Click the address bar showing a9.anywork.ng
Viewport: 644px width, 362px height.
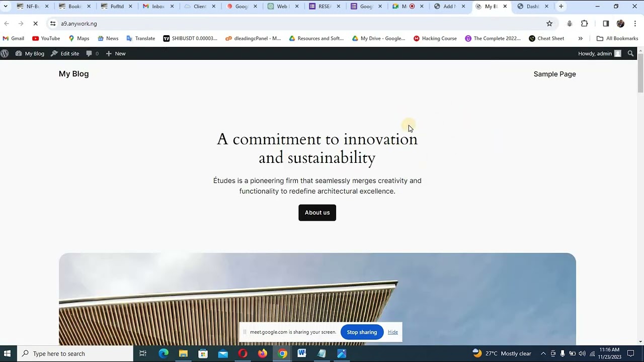302,24
